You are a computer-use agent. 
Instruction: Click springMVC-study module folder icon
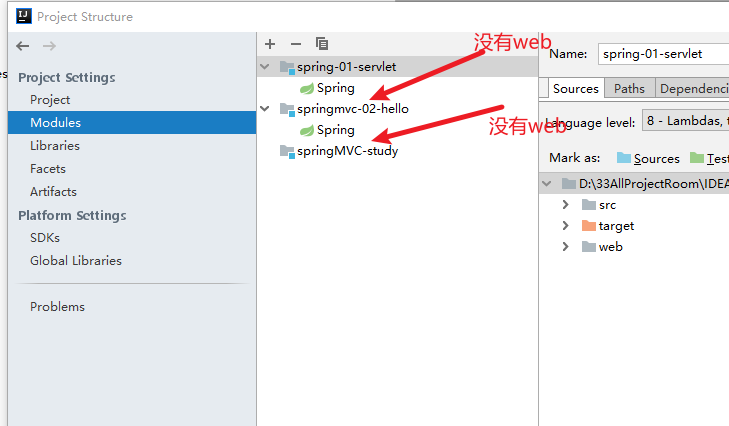pos(287,151)
